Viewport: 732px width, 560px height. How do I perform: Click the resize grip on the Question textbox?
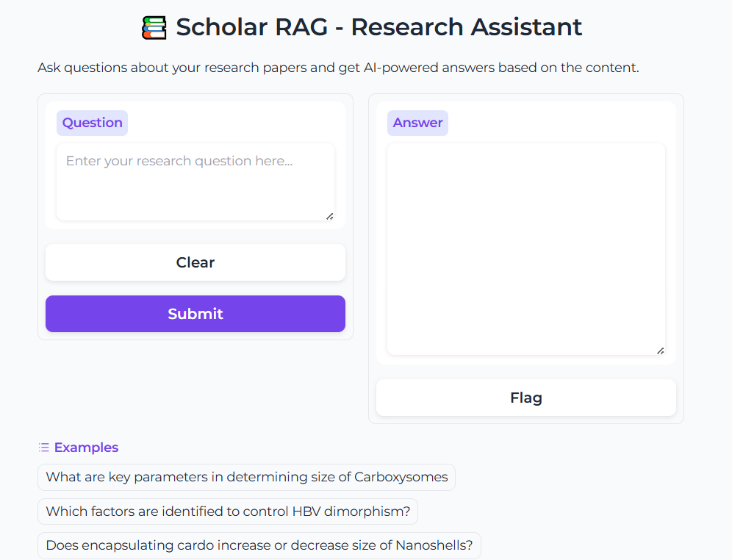click(x=331, y=217)
